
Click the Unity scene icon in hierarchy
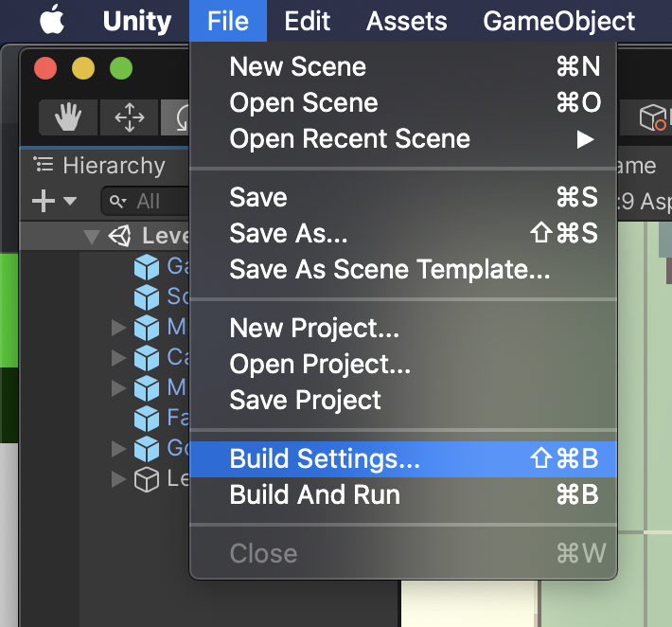[121, 236]
